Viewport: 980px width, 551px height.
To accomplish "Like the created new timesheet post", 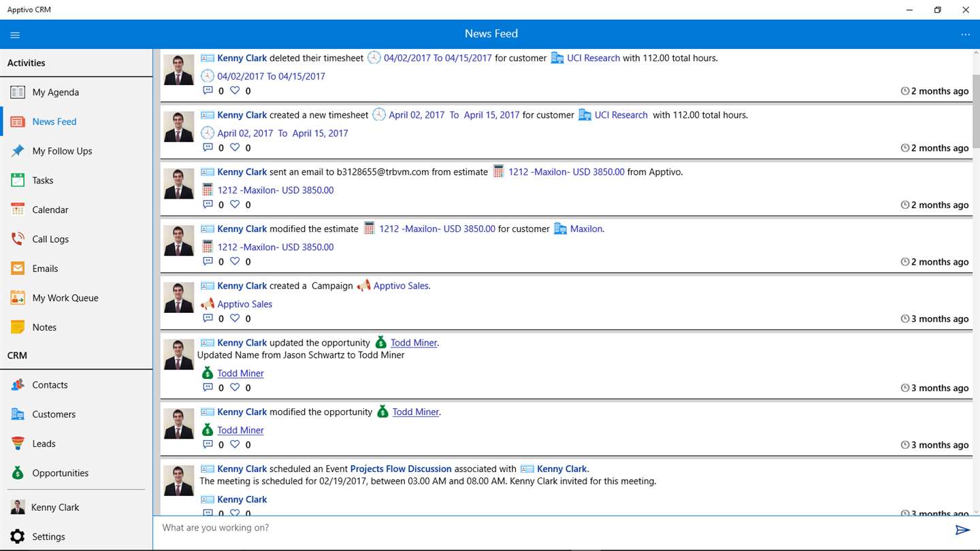I will pyautogui.click(x=235, y=148).
